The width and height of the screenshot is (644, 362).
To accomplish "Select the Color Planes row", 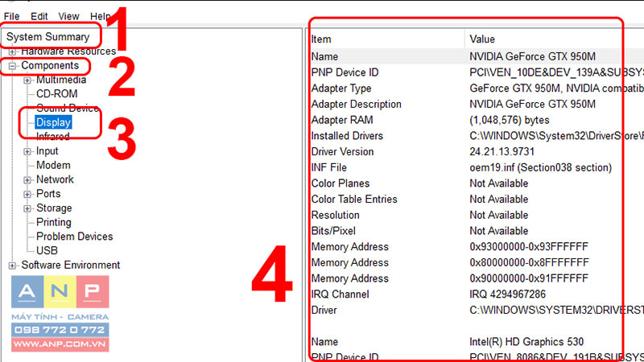I will [x=477, y=183].
